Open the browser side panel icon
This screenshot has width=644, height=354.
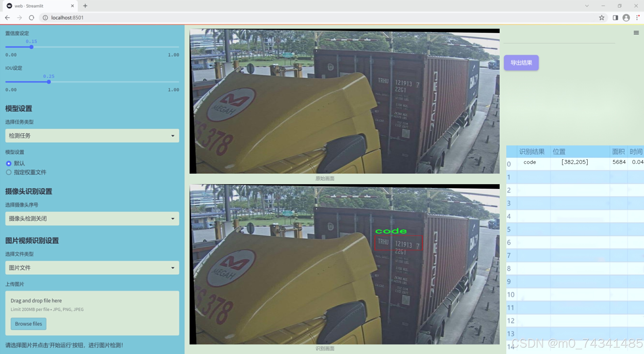(x=615, y=18)
